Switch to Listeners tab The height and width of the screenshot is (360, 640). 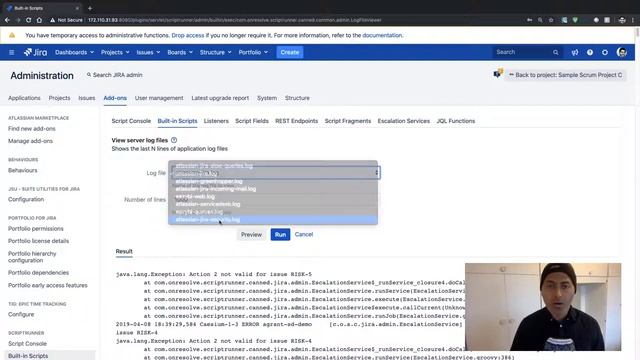[216, 121]
